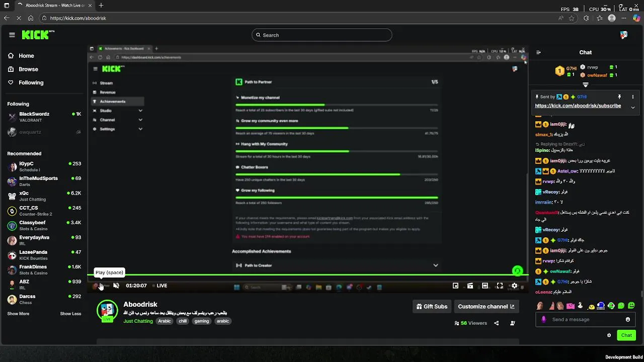Toggle mini player mode icon
This screenshot has width=644, height=362.
click(x=455, y=286)
